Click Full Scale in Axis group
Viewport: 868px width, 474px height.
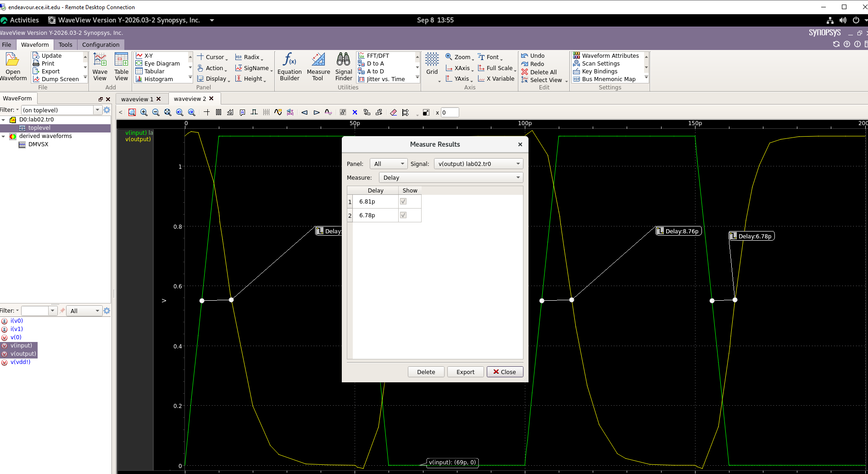click(x=497, y=68)
